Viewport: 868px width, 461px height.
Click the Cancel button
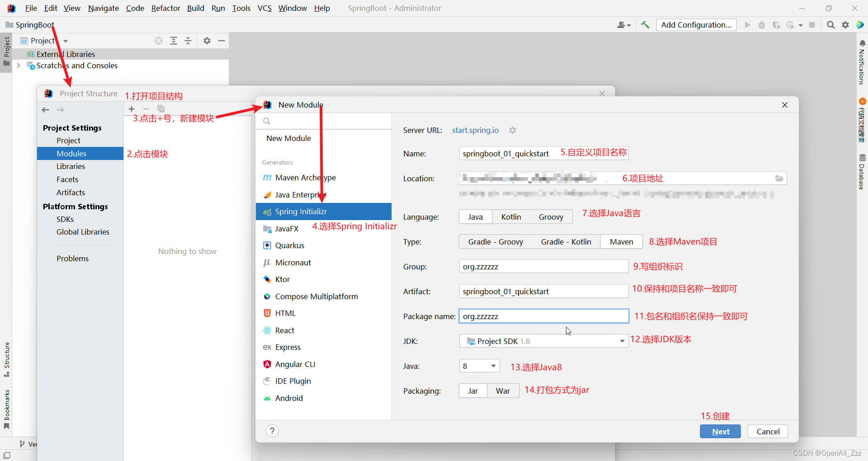[768, 432]
